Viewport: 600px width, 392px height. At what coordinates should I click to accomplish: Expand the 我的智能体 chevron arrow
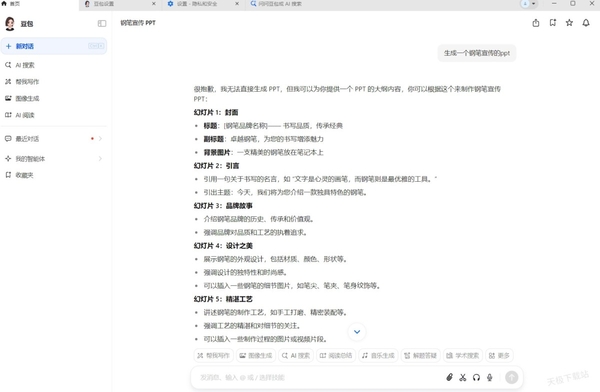pos(100,158)
